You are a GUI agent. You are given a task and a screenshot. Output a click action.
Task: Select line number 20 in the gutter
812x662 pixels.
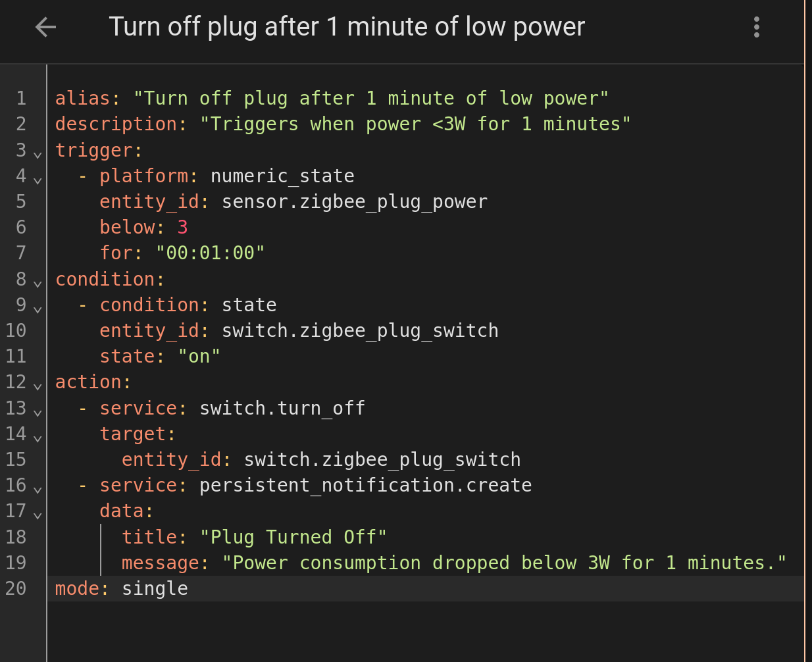16,588
